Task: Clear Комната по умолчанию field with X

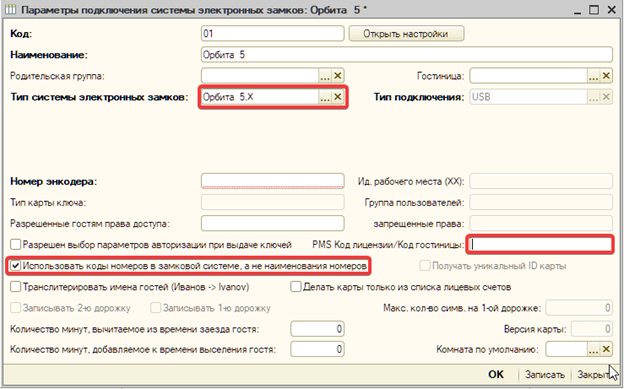Action: pos(606,350)
